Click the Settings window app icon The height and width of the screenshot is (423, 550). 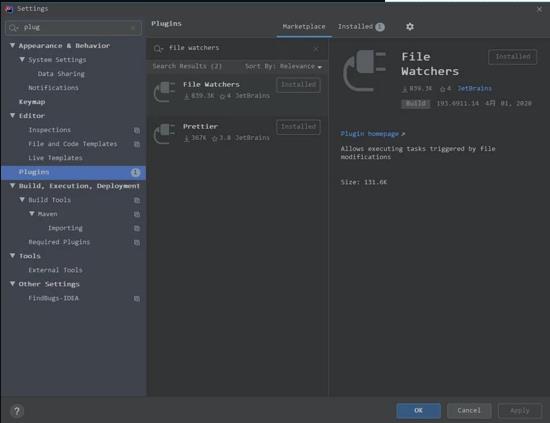9,8
